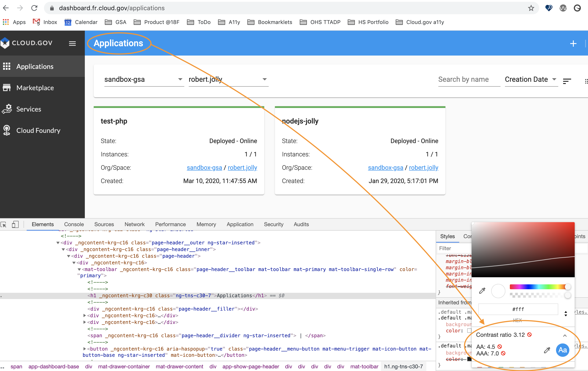Open the Security tab in DevTools
The image size is (588, 371).
274,224
